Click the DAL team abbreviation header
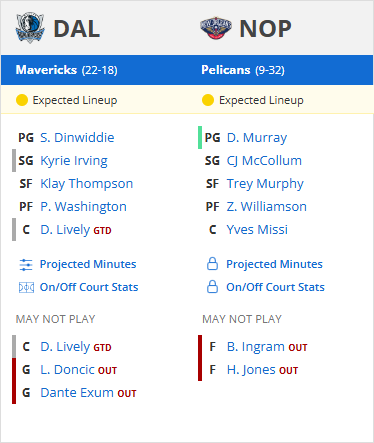The width and height of the screenshot is (374, 443). (x=77, y=29)
